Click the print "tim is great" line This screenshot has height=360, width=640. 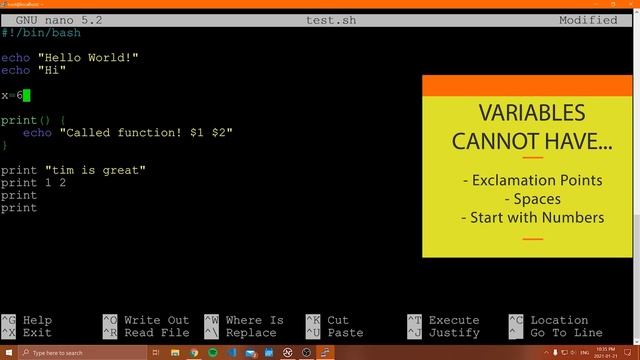coord(73,170)
